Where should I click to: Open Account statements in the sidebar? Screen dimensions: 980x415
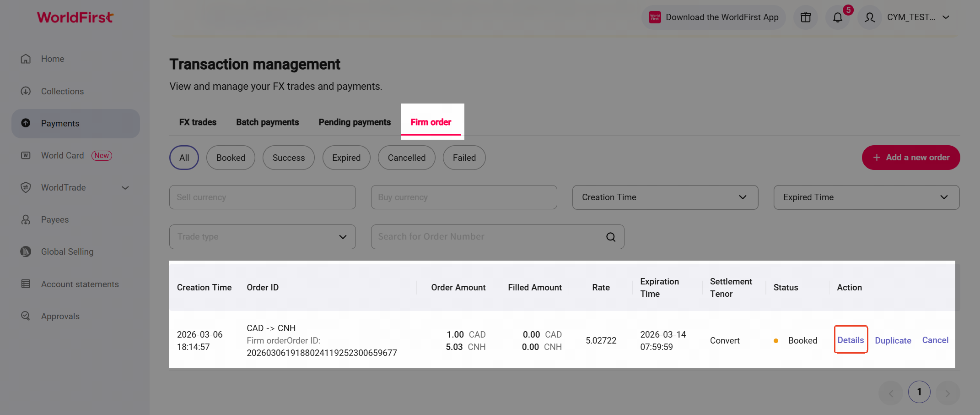tap(80, 284)
